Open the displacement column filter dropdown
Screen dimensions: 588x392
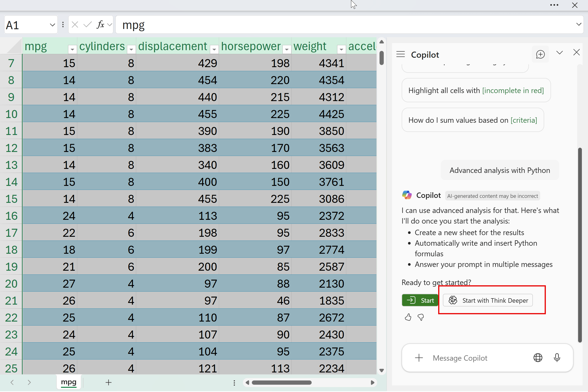pyautogui.click(x=214, y=49)
